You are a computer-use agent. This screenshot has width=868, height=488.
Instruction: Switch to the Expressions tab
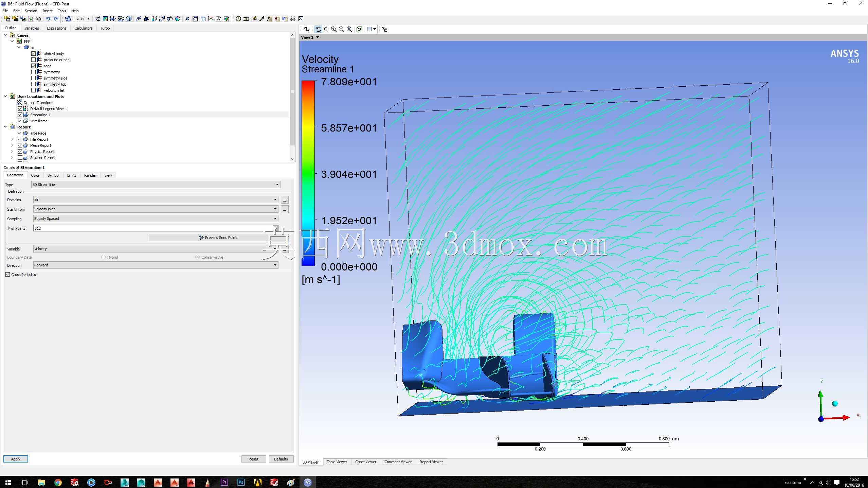click(x=56, y=28)
